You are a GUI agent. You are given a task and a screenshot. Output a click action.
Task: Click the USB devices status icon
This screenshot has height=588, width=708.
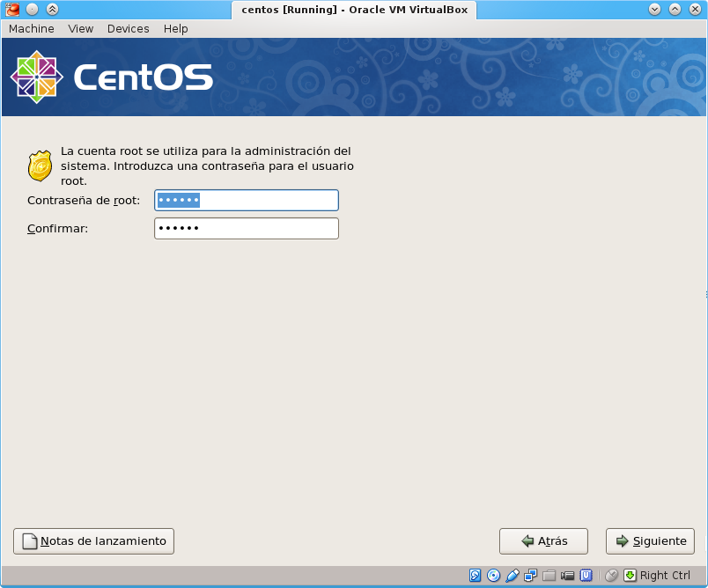(x=513, y=576)
